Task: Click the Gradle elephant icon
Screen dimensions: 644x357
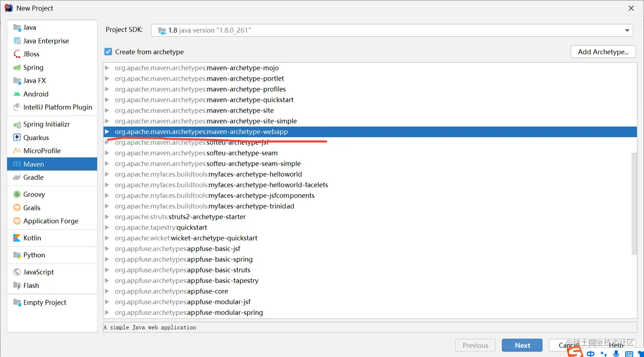Action: [17, 177]
